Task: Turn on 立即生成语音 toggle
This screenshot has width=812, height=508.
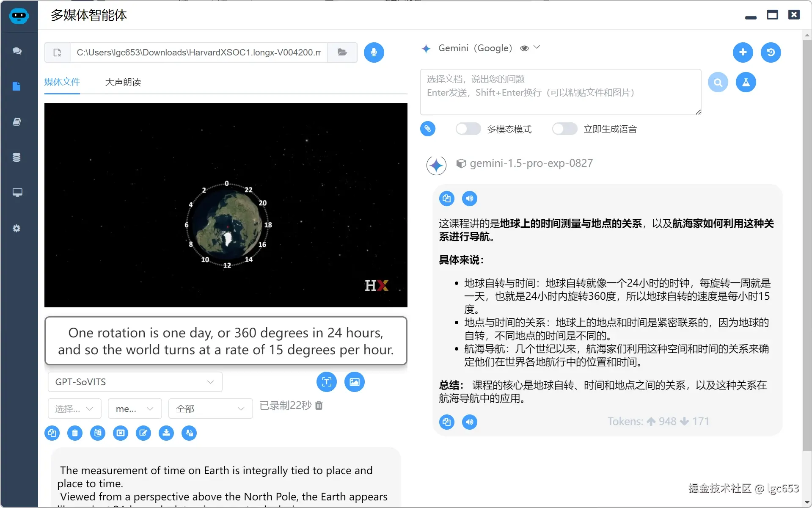Action: point(564,129)
